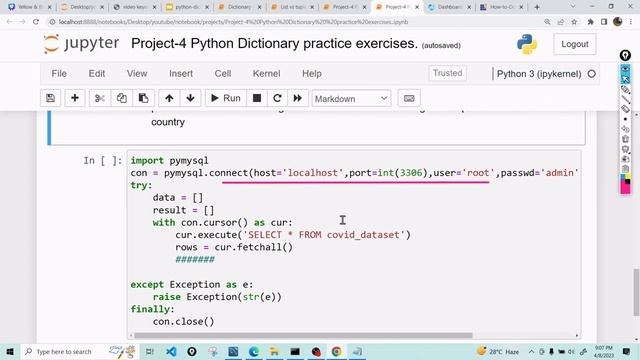The width and height of the screenshot is (640, 360).
Task: Switch to the Dashboard browser tab
Action: tap(449, 7)
